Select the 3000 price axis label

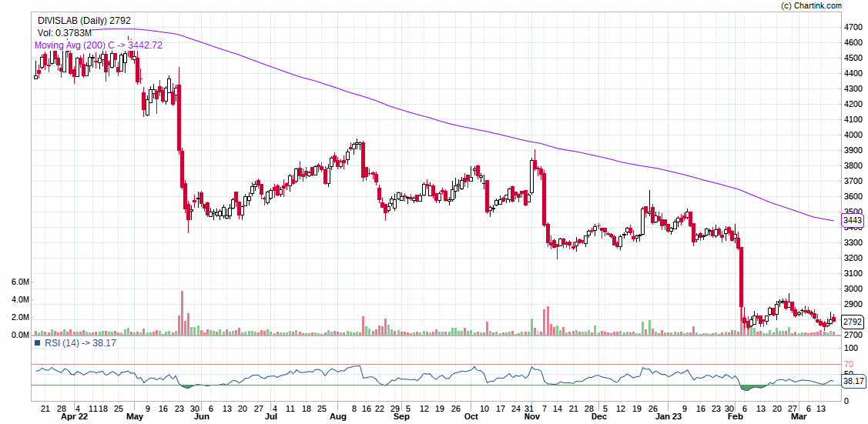853,289
